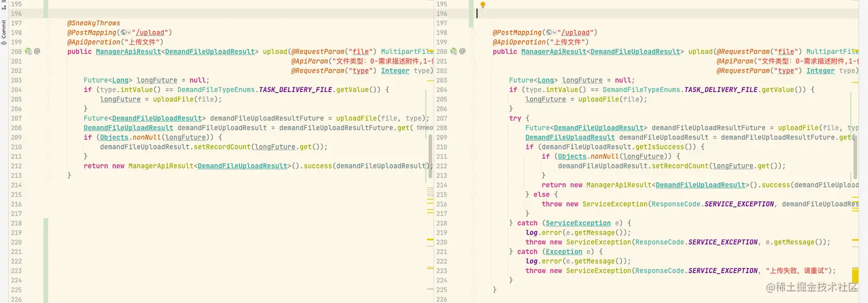Click setRecordCount in left editor line 210
Image resolution: width=868 pixels, height=303 pixels.
tap(222, 147)
